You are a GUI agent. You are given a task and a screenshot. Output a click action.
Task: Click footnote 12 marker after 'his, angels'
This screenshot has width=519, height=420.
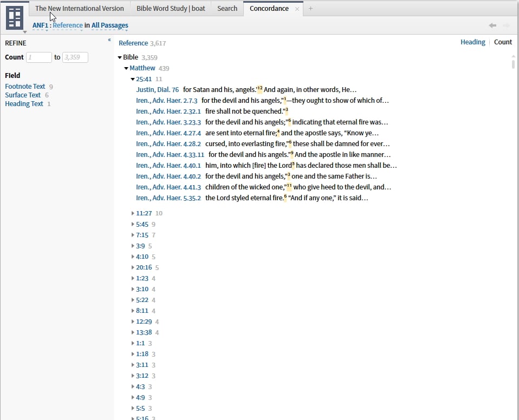click(x=260, y=88)
